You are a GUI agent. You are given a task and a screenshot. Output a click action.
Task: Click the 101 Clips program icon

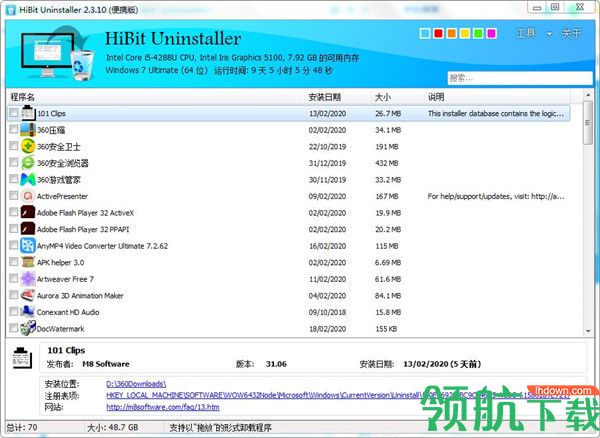tap(28, 113)
